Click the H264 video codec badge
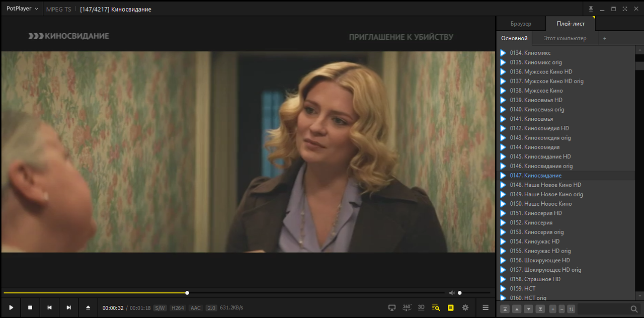Viewport: 644px width, 318px height. (x=178, y=308)
